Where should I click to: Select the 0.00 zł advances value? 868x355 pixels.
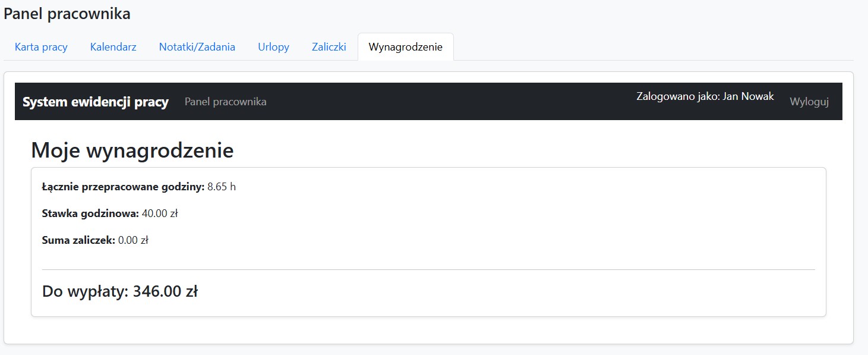coord(133,240)
